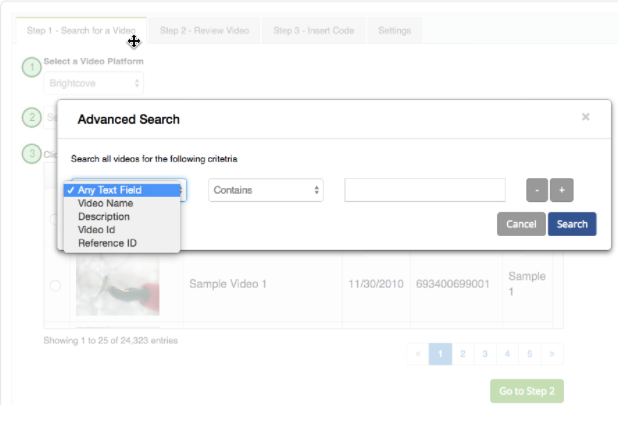Image resolution: width=634 pixels, height=431 pixels.
Task: Open the Brightcove video platform dropdown
Action: [x=93, y=83]
